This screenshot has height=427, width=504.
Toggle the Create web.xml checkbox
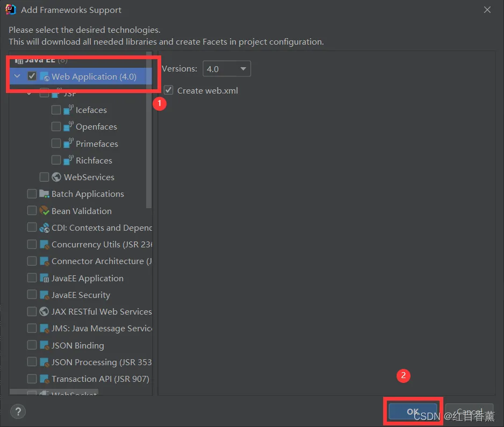point(168,90)
